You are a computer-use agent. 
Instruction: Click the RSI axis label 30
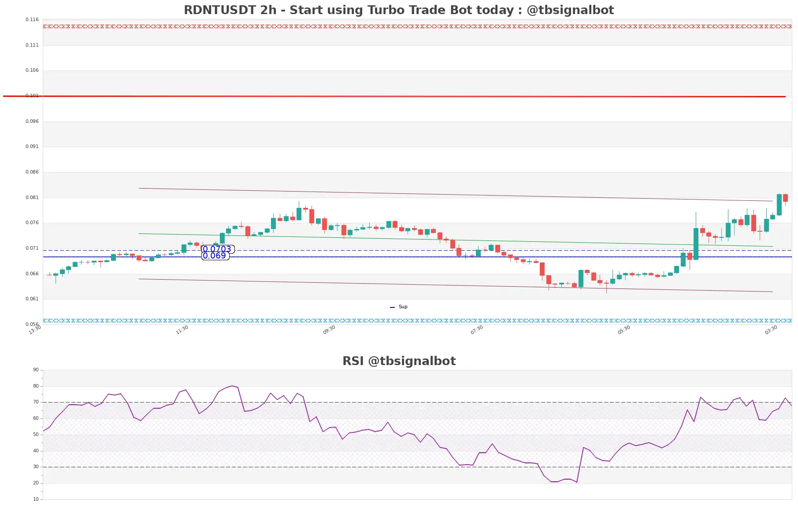point(36,467)
